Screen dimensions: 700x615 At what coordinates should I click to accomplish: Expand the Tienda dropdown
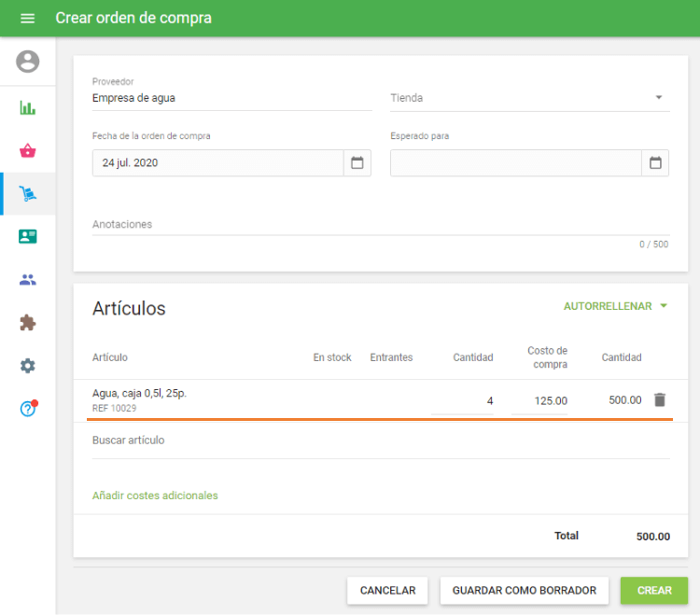(658, 98)
